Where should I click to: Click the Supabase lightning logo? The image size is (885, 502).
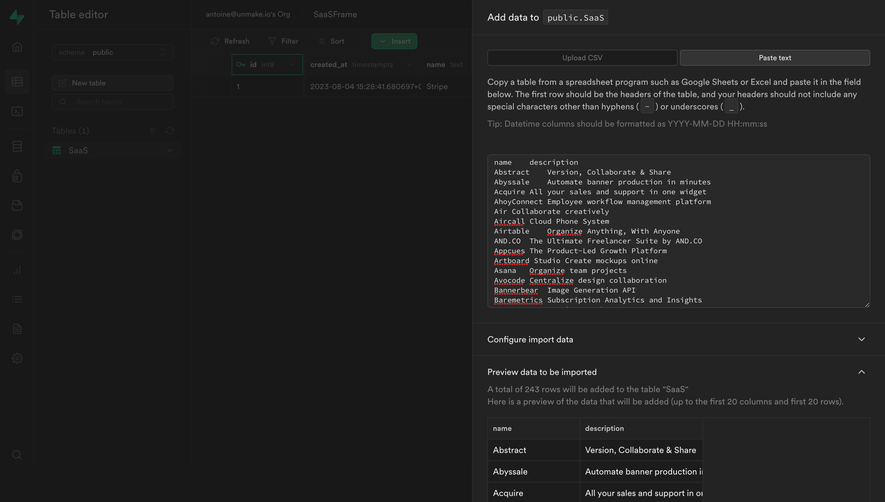pyautogui.click(x=17, y=17)
